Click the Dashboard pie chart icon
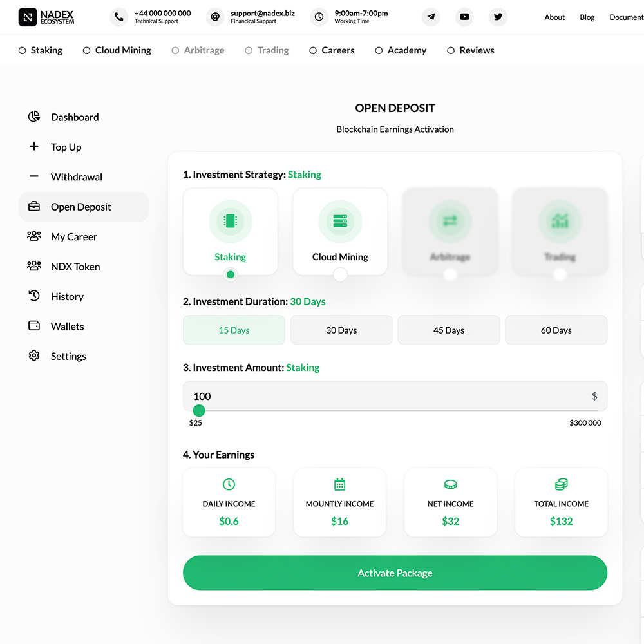Viewport: 644px width, 644px height. (34, 117)
